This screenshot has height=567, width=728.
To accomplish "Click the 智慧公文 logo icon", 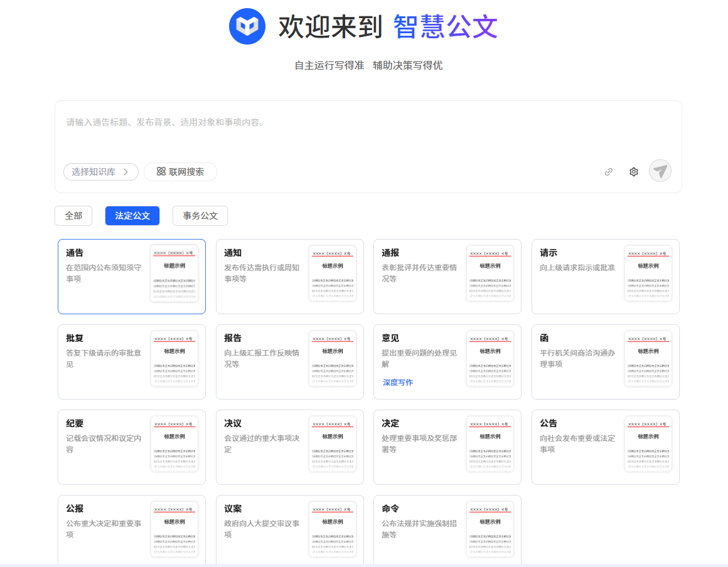I will point(247,26).
